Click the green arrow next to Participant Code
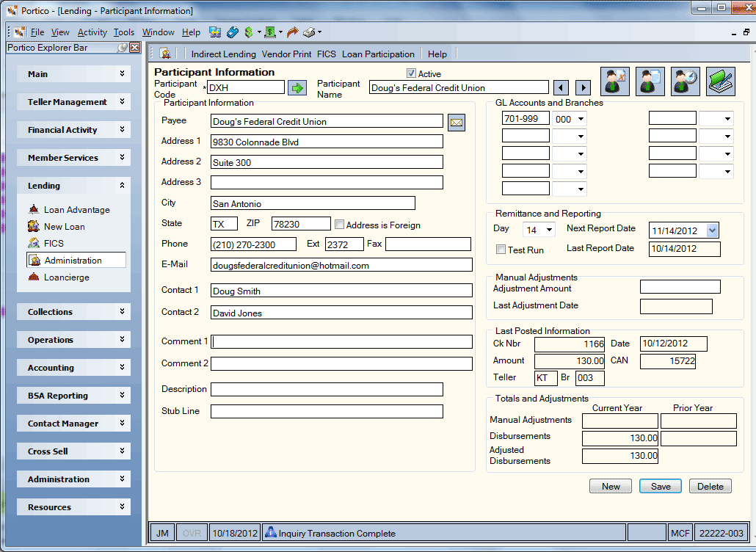Image resolution: width=756 pixels, height=552 pixels. (x=297, y=88)
